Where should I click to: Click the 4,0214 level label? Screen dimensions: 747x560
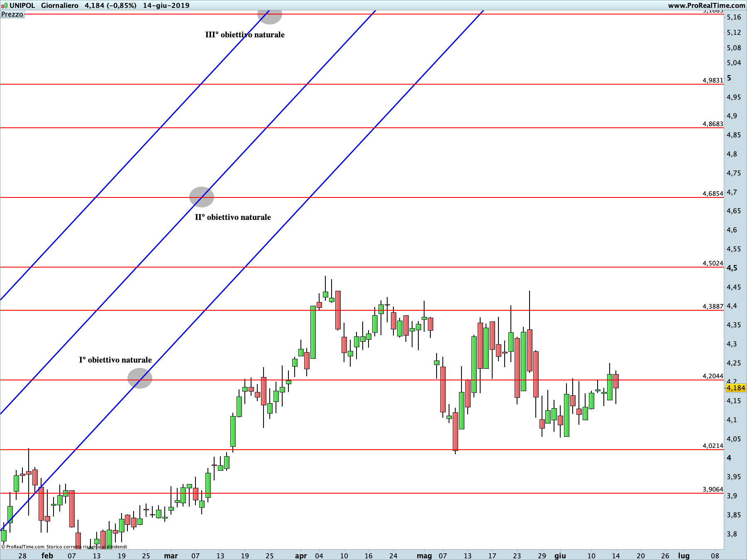(713, 446)
